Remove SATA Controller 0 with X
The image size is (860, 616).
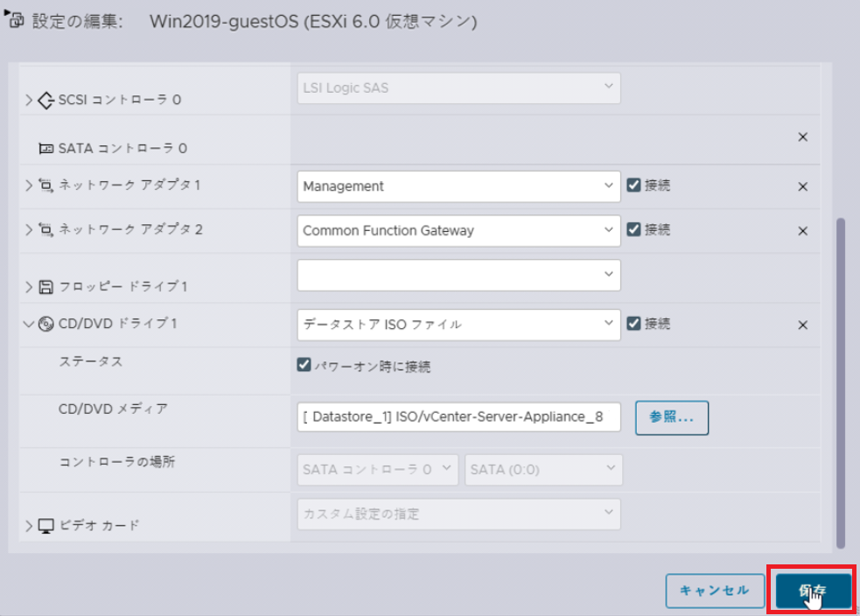tap(802, 136)
